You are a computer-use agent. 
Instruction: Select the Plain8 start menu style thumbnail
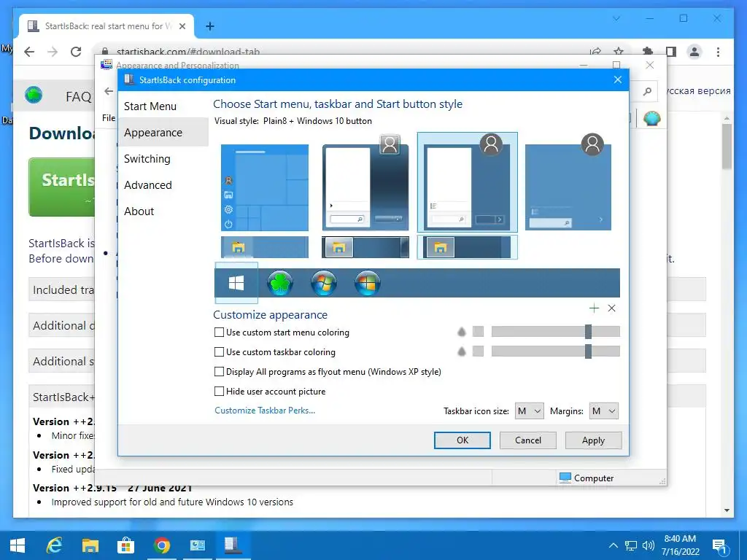(468, 182)
